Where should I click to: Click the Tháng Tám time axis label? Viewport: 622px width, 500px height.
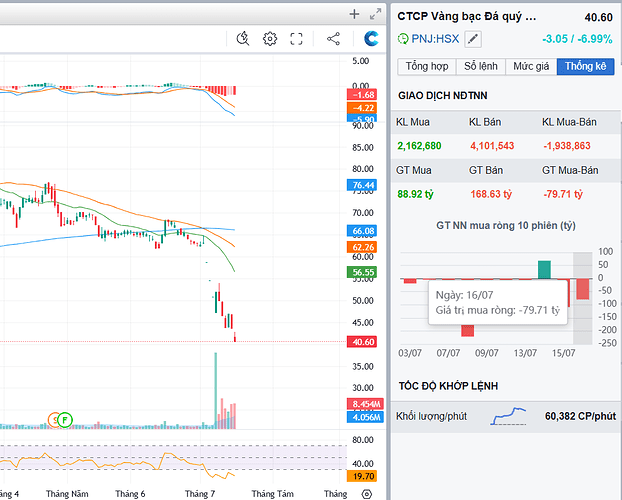tap(273, 494)
